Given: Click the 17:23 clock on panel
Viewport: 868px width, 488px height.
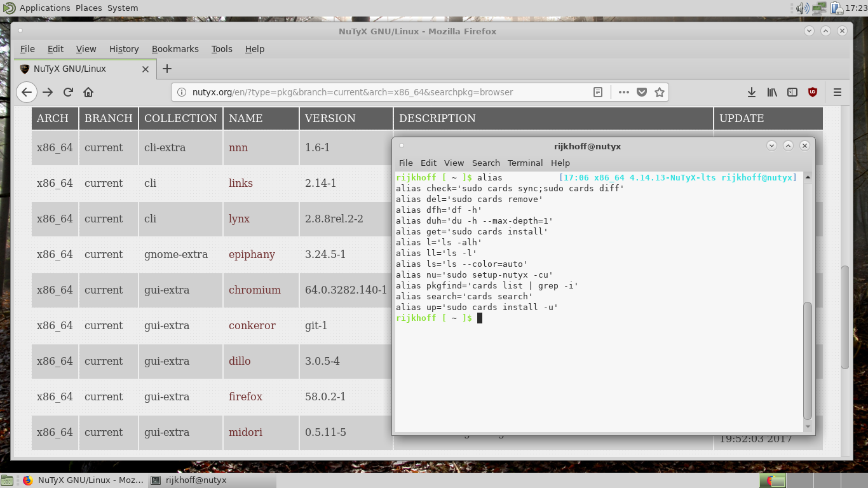Looking at the screenshot, I should click(x=856, y=8).
